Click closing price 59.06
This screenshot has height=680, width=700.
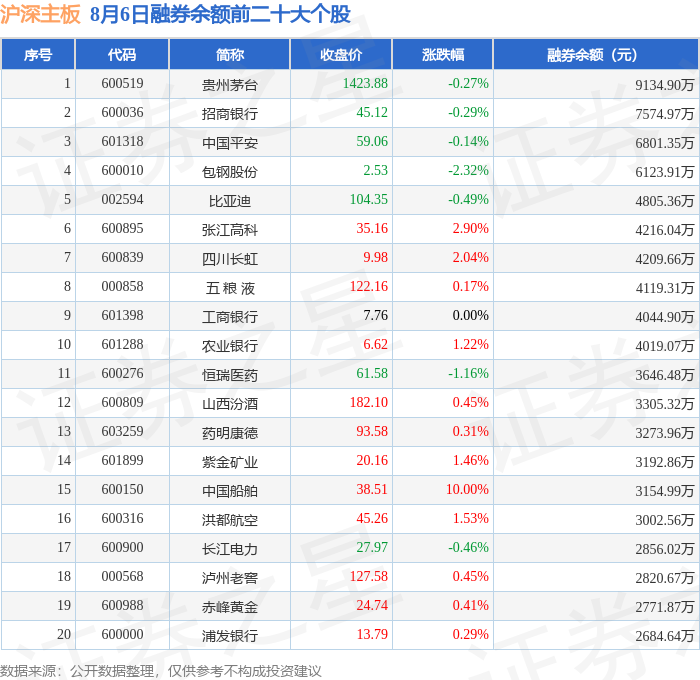click(x=372, y=142)
